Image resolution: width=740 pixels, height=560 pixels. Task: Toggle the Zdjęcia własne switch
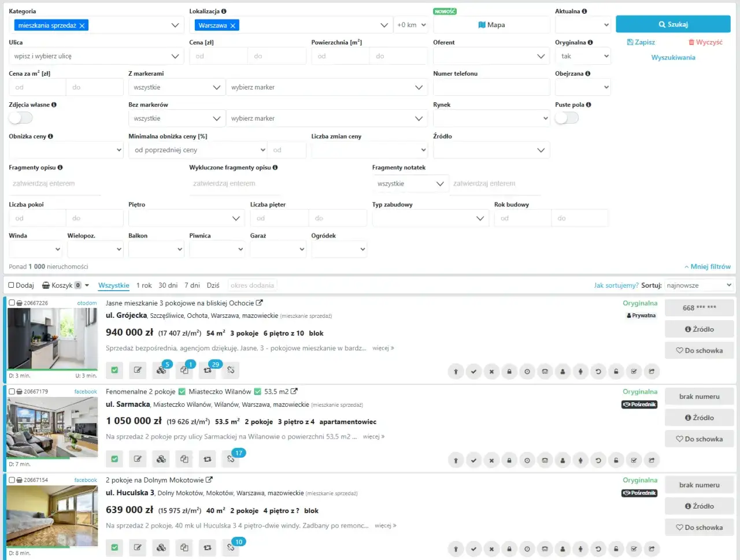[21, 118]
